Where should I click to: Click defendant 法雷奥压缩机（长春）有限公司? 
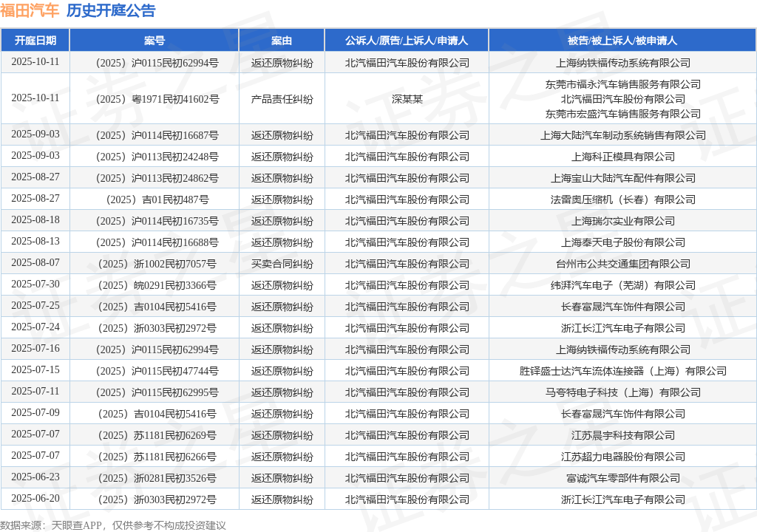point(622,199)
